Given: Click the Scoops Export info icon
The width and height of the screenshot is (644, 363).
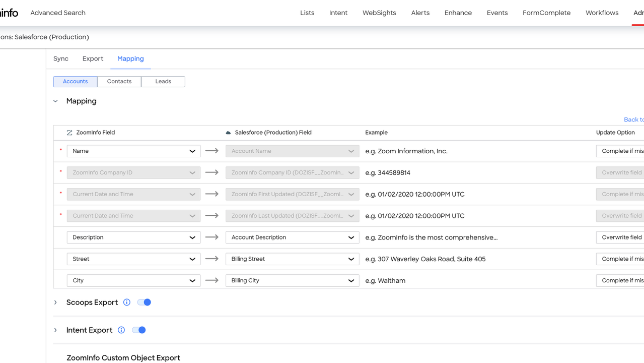Looking at the screenshot, I should (x=127, y=302).
